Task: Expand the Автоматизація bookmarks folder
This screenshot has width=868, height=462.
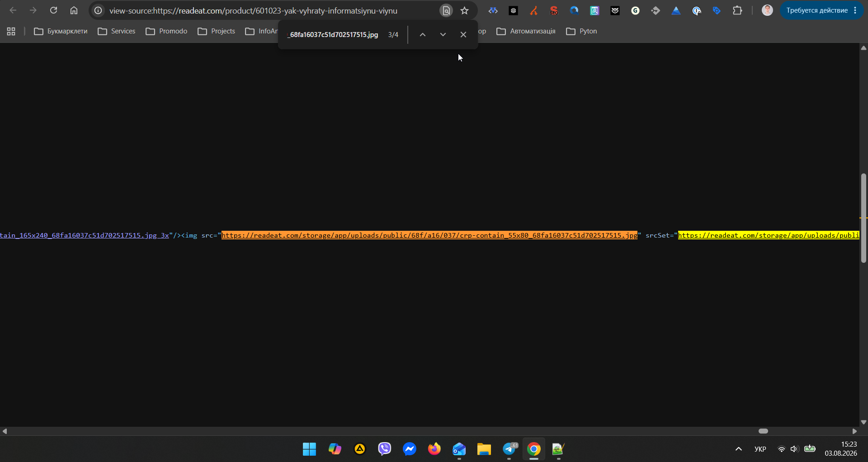Action: coord(526,31)
